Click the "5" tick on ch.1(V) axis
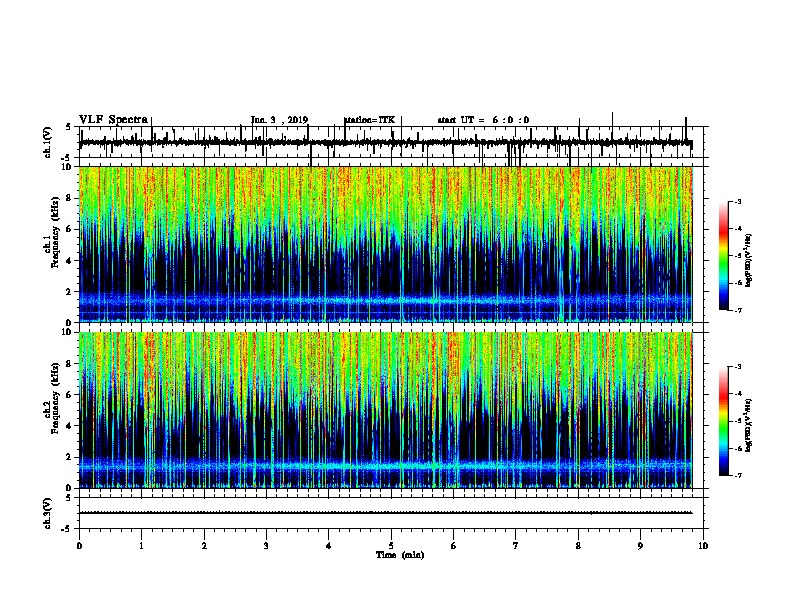 click(69, 127)
